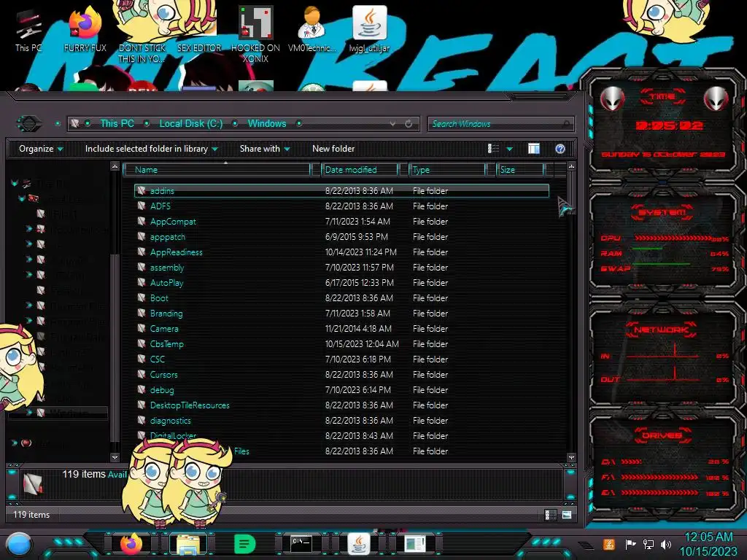747x560 pixels.
Task: Open volume speaker tray icon
Action: [666, 544]
